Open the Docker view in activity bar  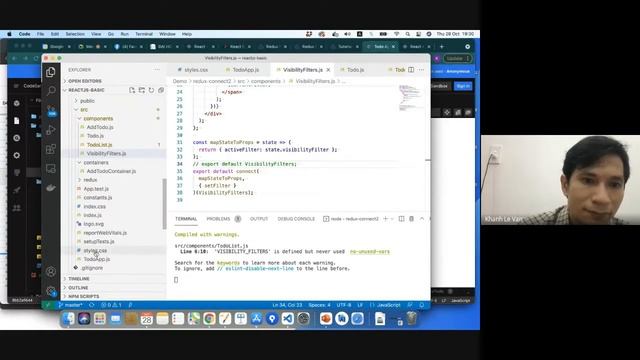[x=51, y=188]
